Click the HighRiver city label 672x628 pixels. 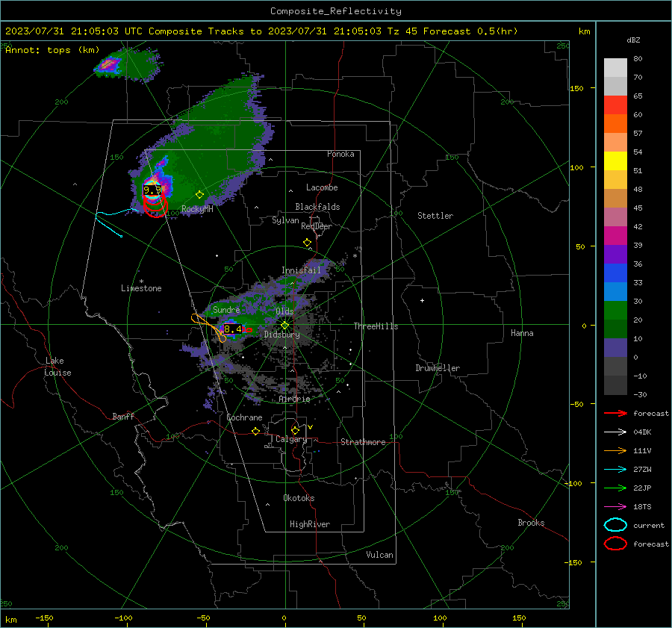310,524
